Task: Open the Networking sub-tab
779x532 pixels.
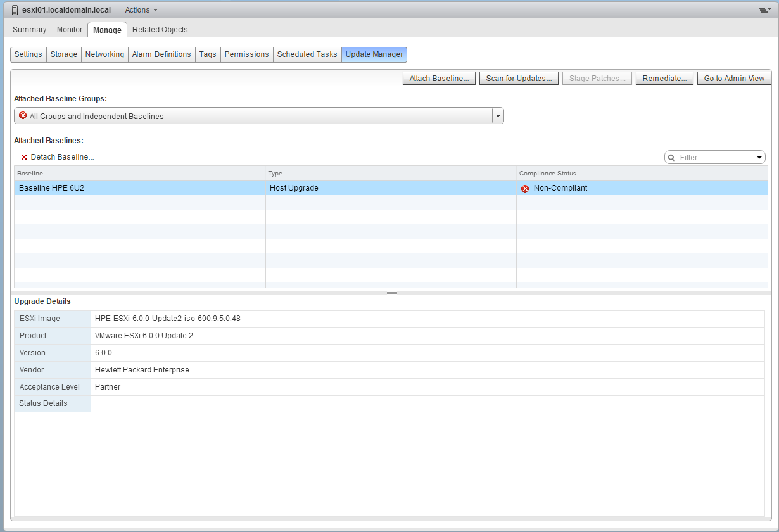Action: (x=104, y=54)
